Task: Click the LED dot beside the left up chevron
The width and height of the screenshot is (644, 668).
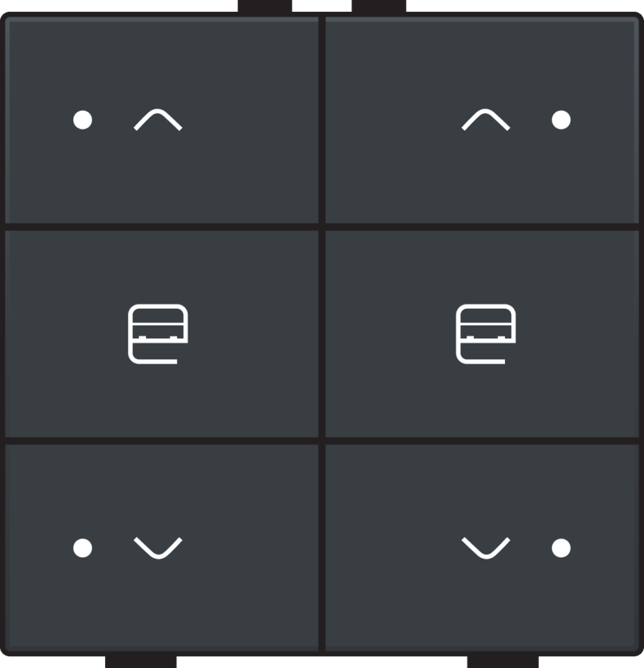Action: tap(83, 120)
